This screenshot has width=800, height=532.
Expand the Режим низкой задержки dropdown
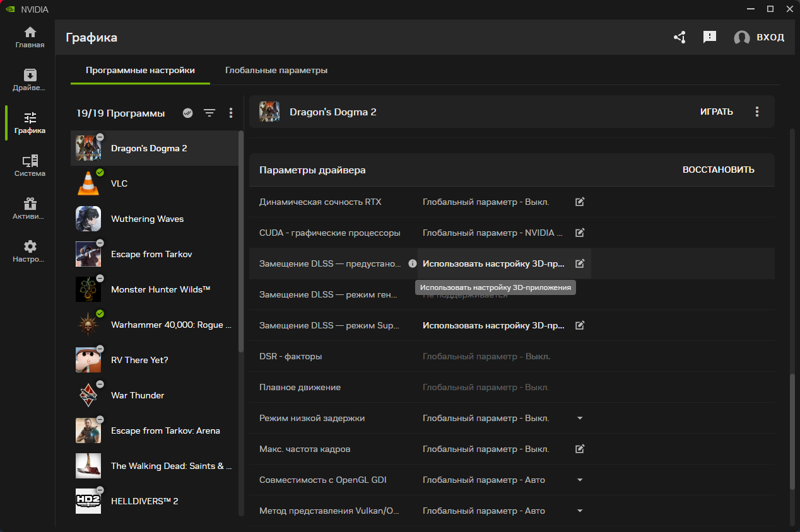click(580, 418)
